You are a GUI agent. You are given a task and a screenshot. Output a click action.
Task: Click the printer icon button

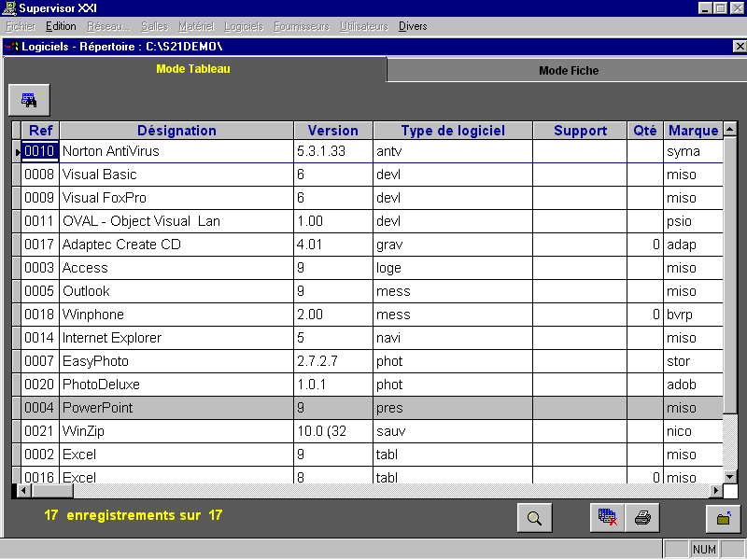point(642,518)
